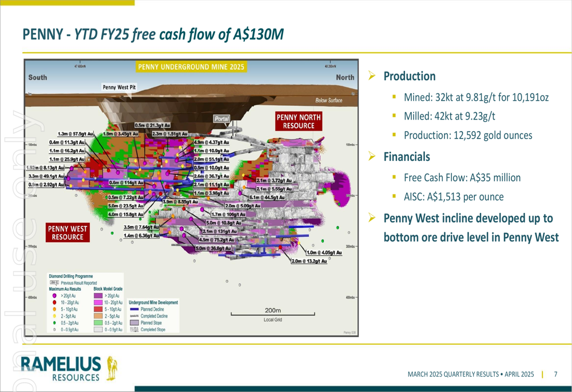The width and height of the screenshot is (572, 392).
Task: Click the slide title PENNY - YTD FY25
Action: click(153, 34)
